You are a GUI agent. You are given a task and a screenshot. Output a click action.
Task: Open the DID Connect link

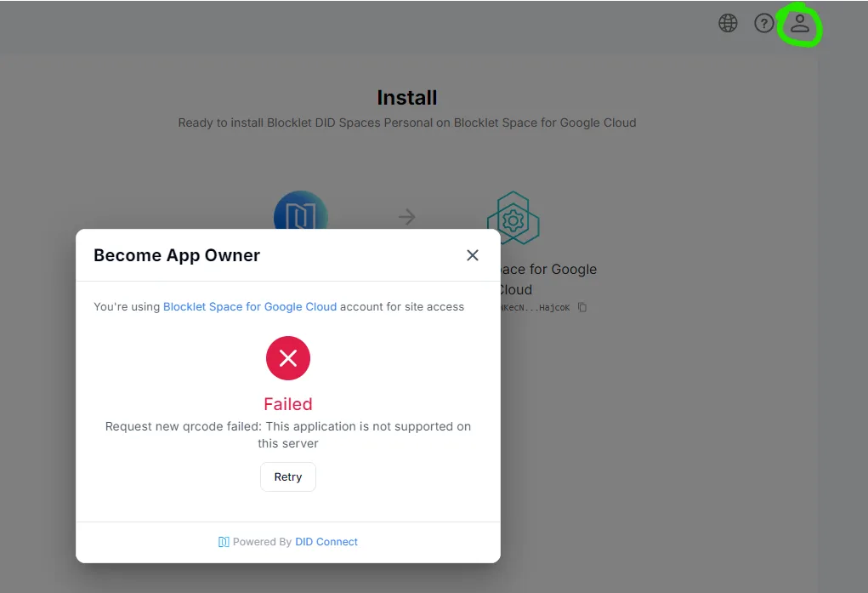326,541
